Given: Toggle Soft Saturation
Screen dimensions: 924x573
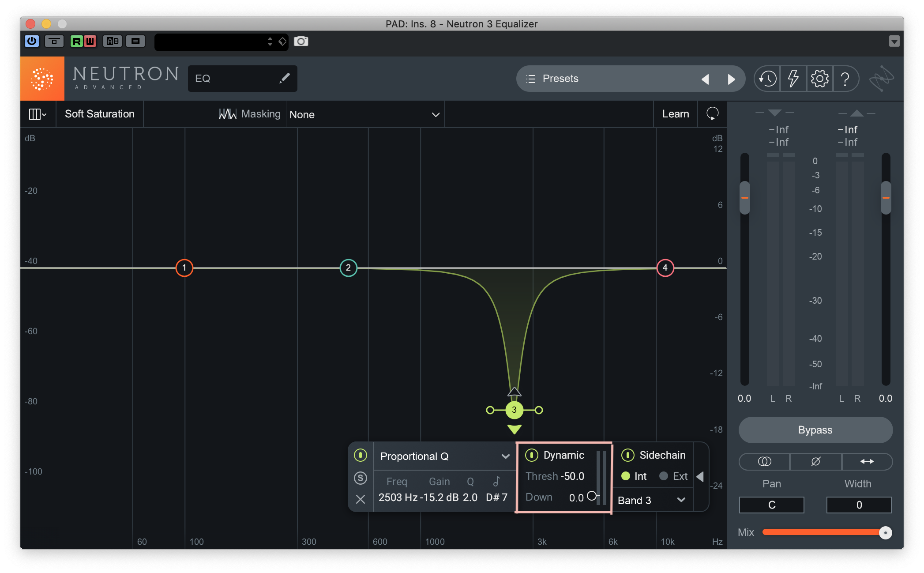Looking at the screenshot, I should point(100,114).
